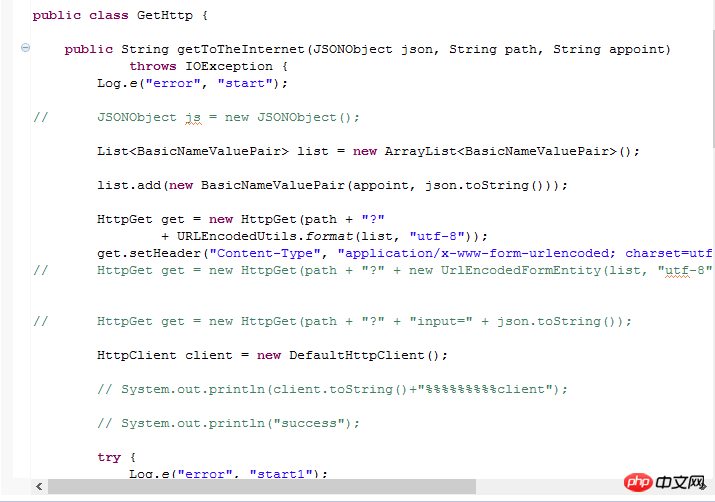
Task: Collapse the getToTheInternet method fold toggle
Action: click(26, 47)
